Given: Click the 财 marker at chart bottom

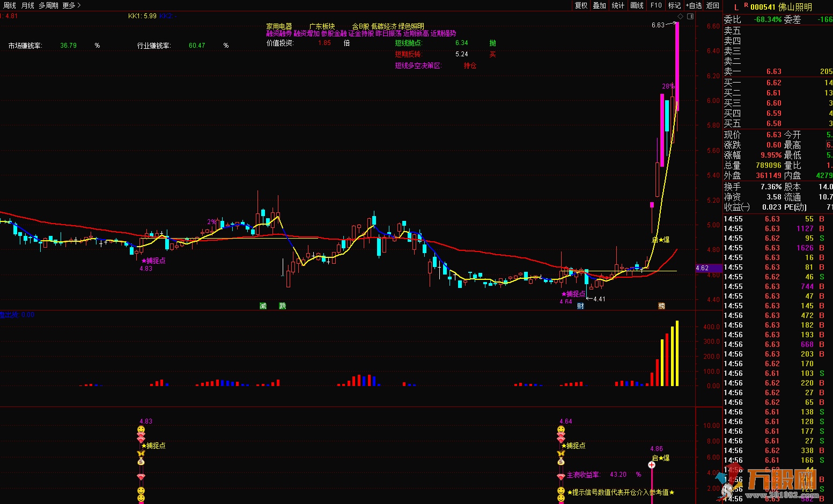Looking at the screenshot, I should click(x=580, y=306).
